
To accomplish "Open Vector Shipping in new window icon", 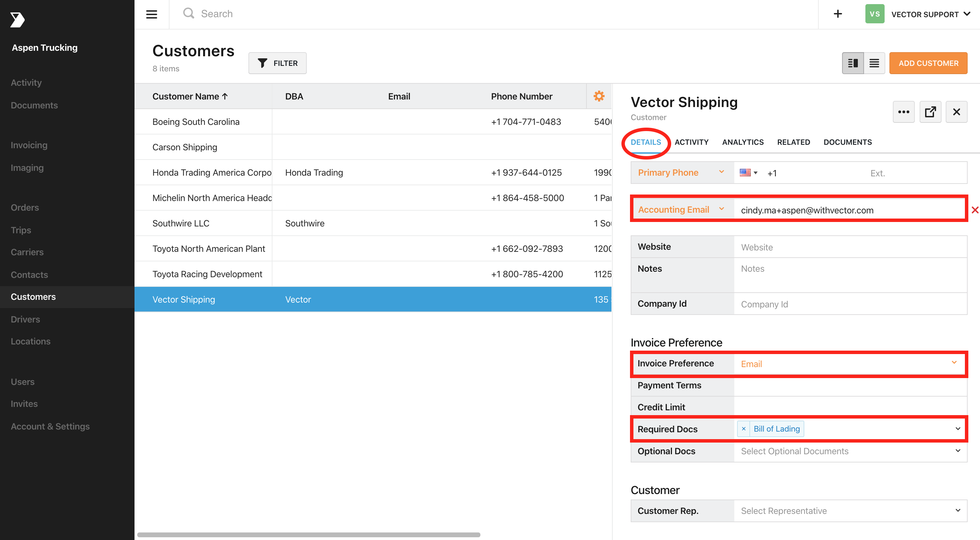I will tap(930, 112).
